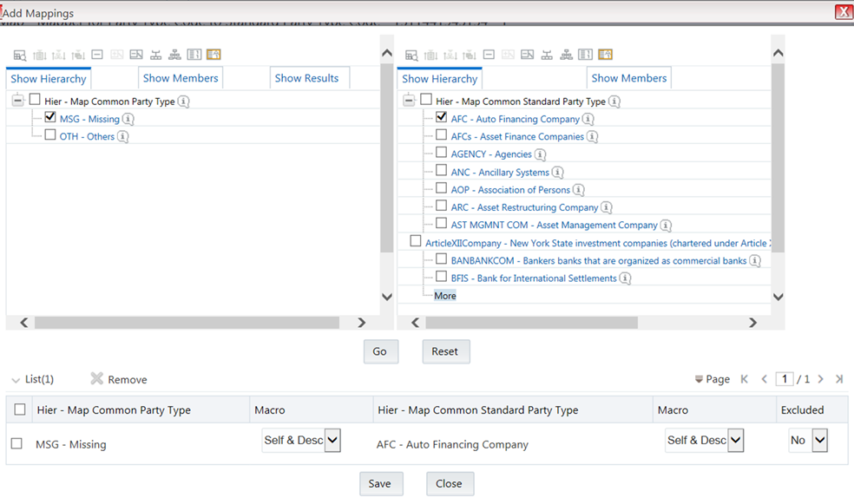Click highlighted orange display icon in Common Party Type toolbar
Screen dimensions: 854x504
(x=213, y=55)
